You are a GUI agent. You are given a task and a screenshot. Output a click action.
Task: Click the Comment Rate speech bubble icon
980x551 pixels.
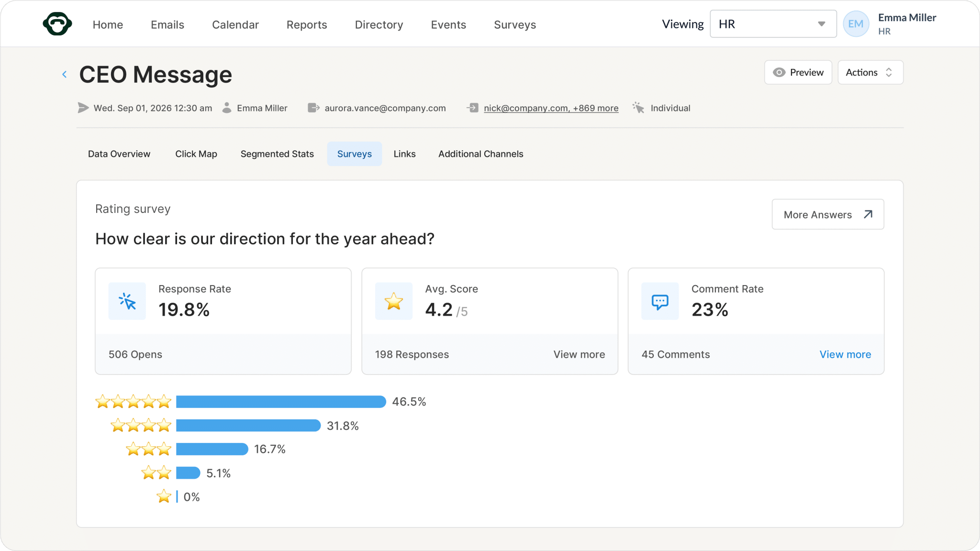click(660, 301)
